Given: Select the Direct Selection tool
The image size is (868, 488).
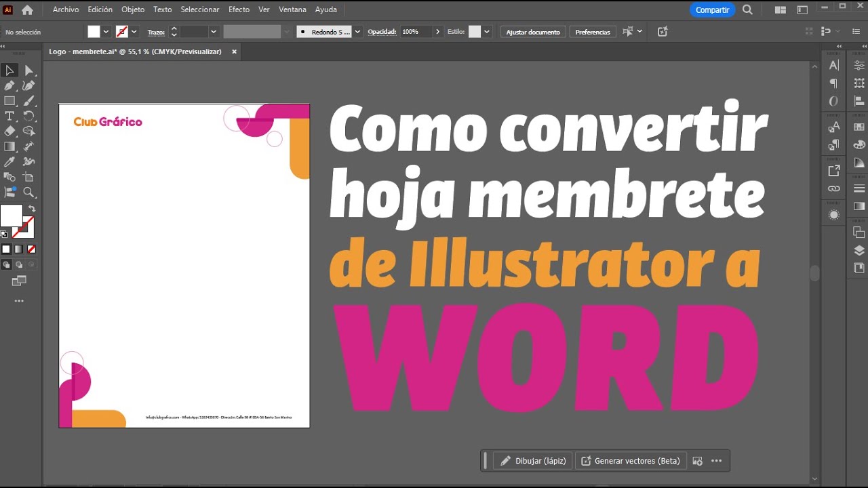Looking at the screenshot, I should (x=28, y=70).
